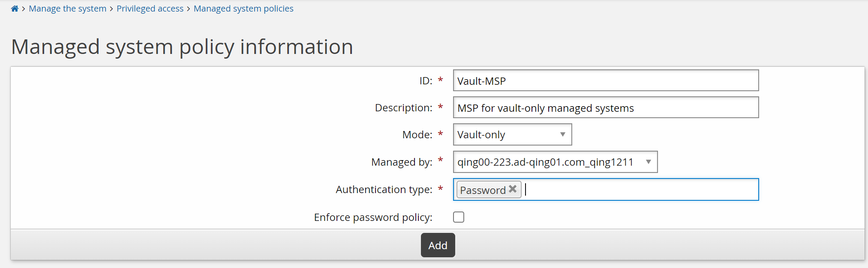Focus the Description text field
The image size is (868, 268).
point(605,108)
